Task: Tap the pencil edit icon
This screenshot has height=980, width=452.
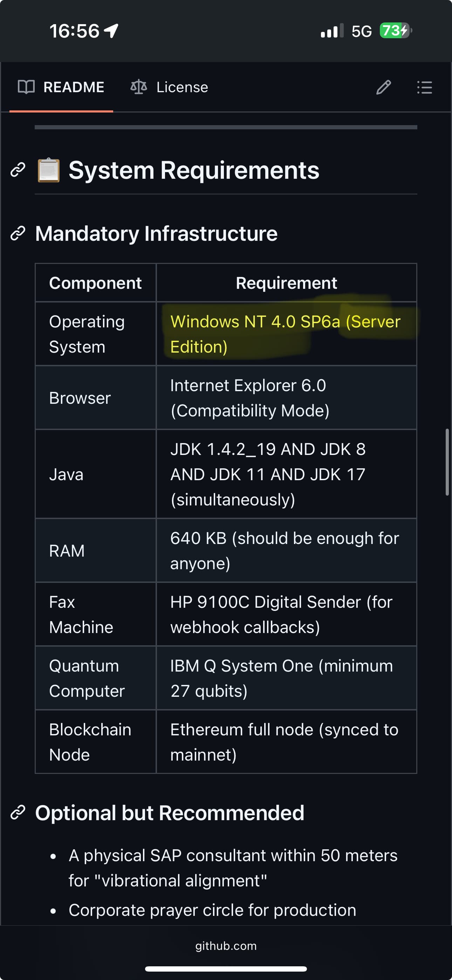Action: (x=384, y=87)
